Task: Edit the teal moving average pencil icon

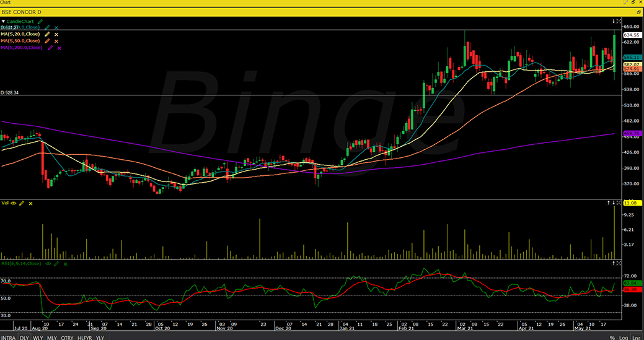Action: click(x=48, y=27)
